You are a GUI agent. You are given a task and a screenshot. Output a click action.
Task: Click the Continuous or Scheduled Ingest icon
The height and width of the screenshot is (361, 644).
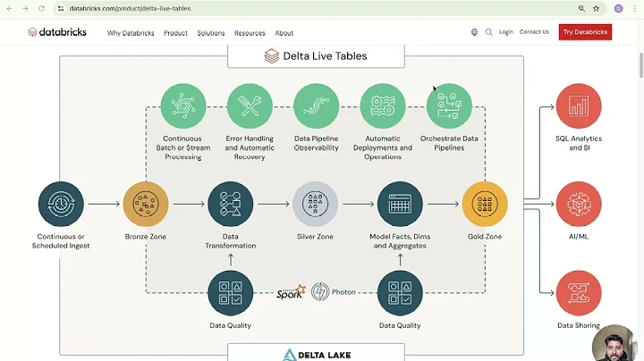[61, 204]
